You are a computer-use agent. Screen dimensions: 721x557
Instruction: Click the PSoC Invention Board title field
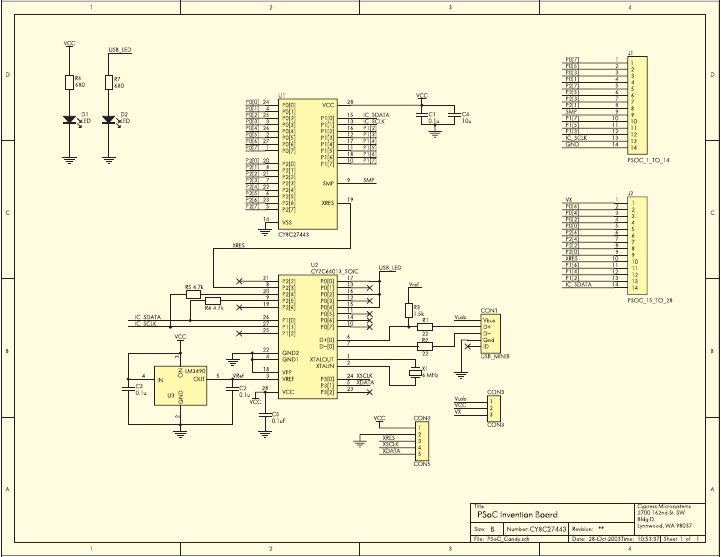(x=517, y=513)
